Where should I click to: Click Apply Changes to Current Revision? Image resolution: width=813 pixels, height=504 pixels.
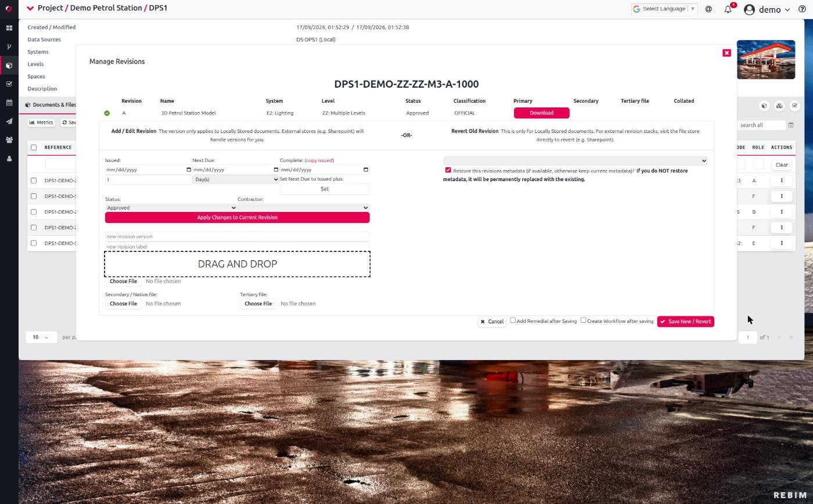pyautogui.click(x=237, y=217)
